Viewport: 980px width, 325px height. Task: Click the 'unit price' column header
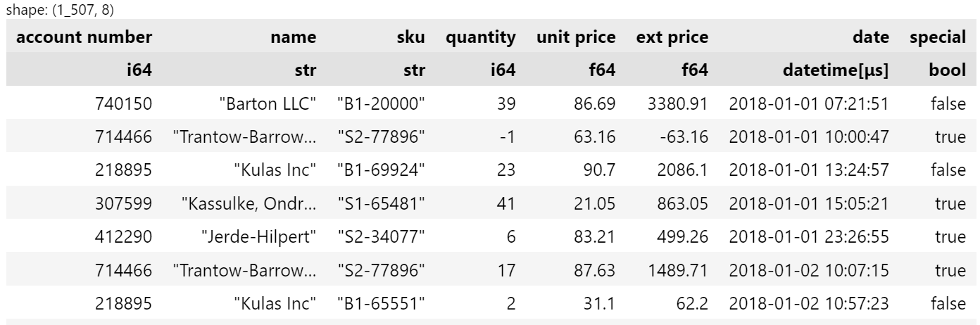coord(576,37)
